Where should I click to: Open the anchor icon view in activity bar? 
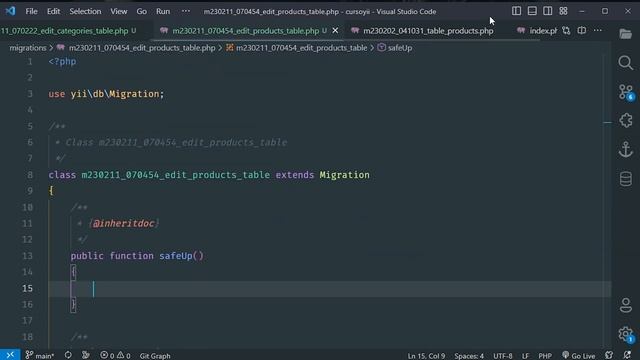tap(626, 149)
